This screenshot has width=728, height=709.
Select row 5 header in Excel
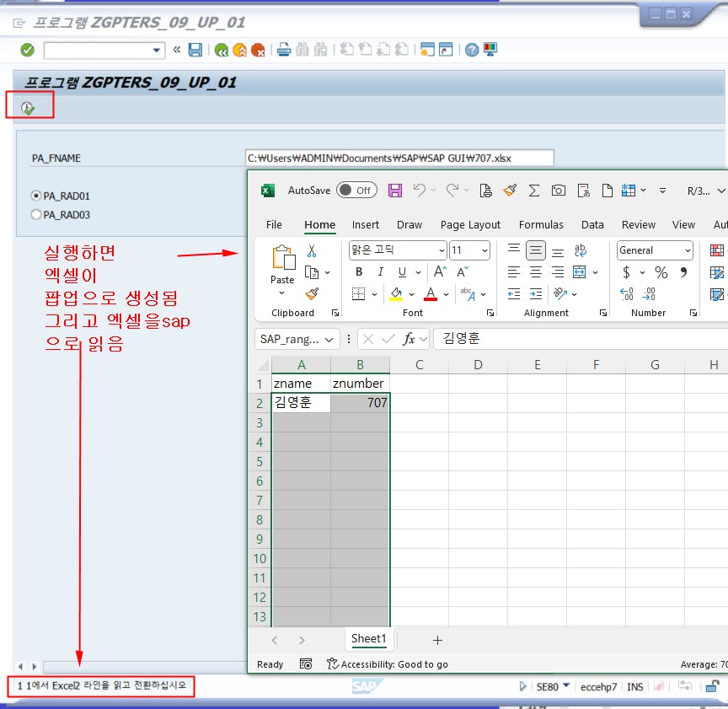[260, 461]
